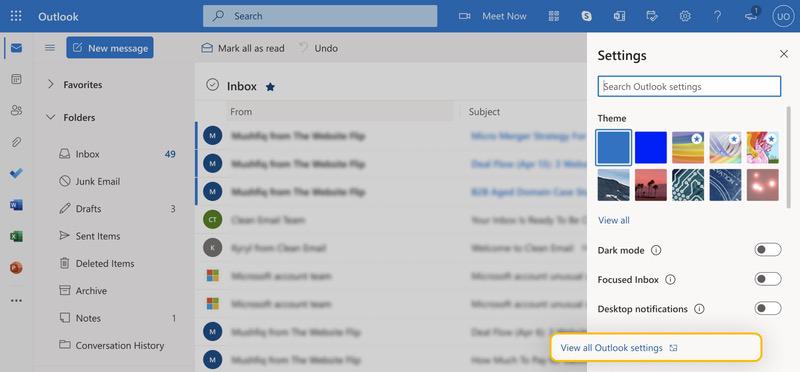Image resolution: width=800 pixels, height=372 pixels.
Task: Enable Desktop notifications switch
Action: click(x=768, y=308)
